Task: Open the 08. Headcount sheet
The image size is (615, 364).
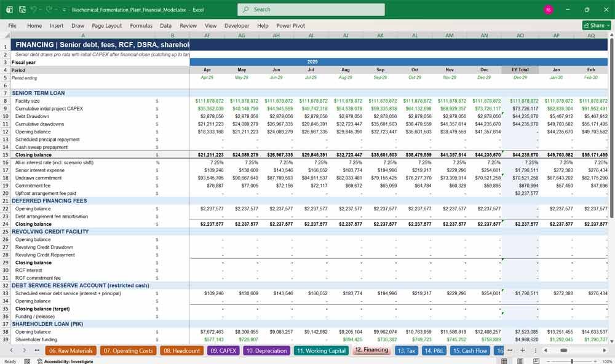Action: [x=182, y=350]
